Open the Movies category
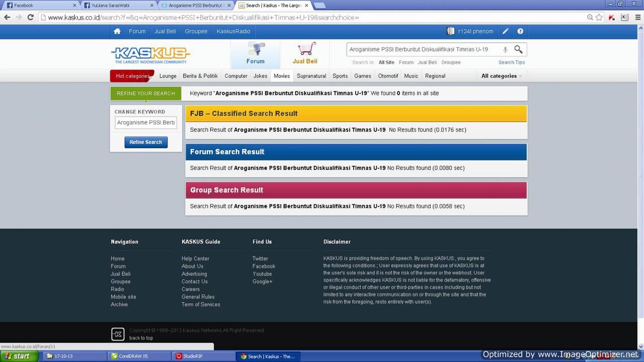Image resolution: width=644 pixels, height=362 pixels. (x=282, y=76)
